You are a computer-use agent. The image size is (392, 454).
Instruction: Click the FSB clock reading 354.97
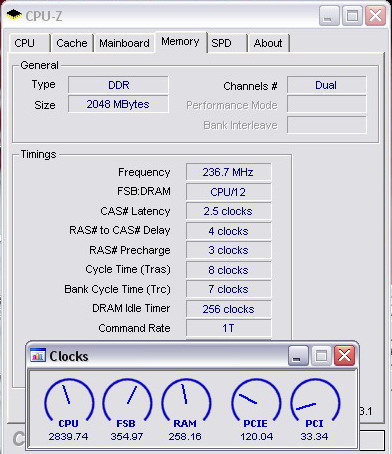127,436
